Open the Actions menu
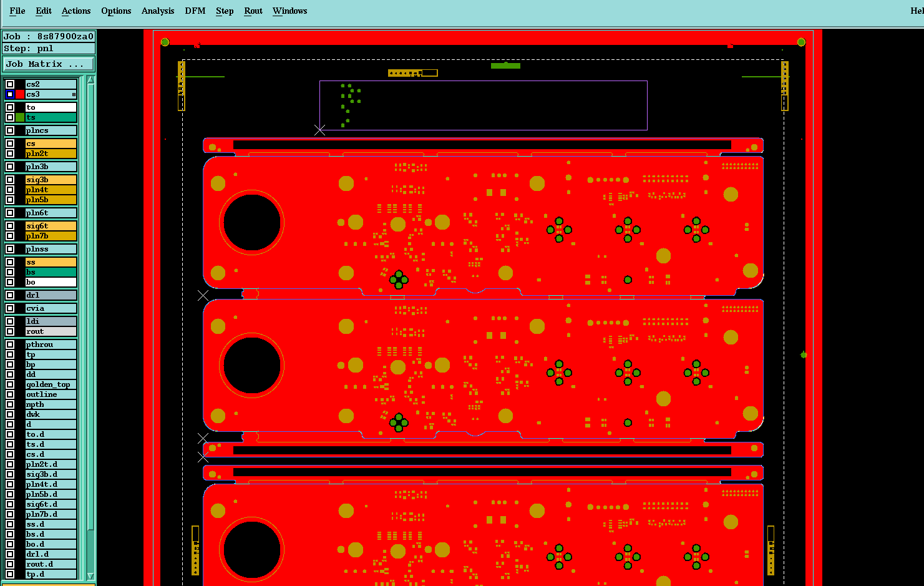The image size is (924, 586). pyautogui.click(x=76, y=11)
